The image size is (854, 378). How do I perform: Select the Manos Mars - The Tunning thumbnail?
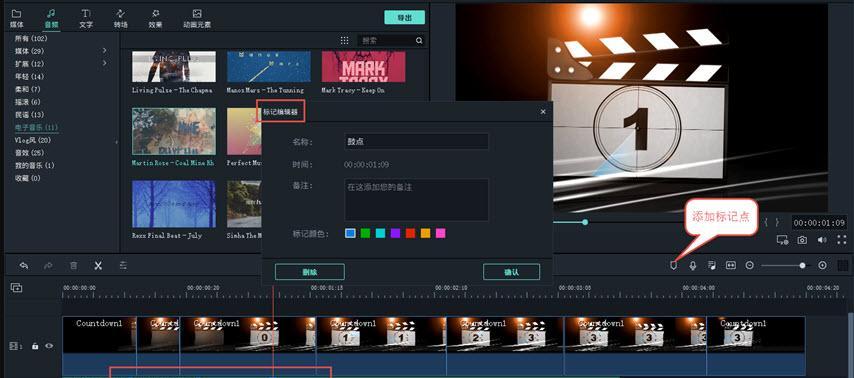tap(269, 66)
